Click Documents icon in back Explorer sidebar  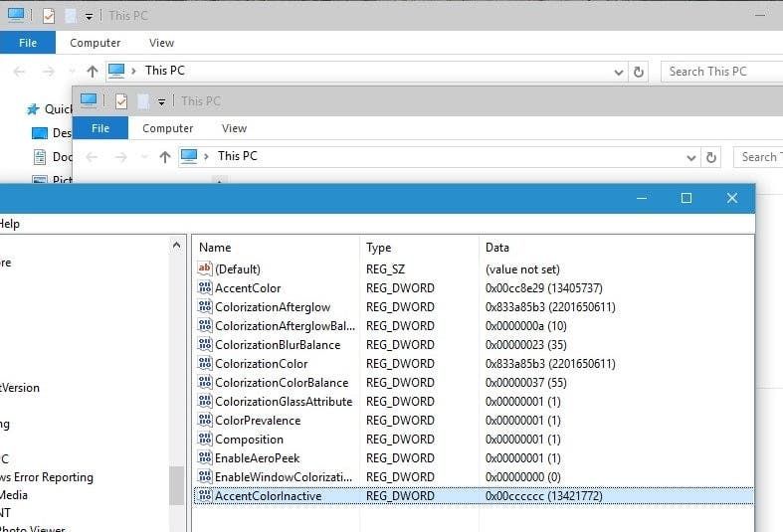click(x=40, y=157)
